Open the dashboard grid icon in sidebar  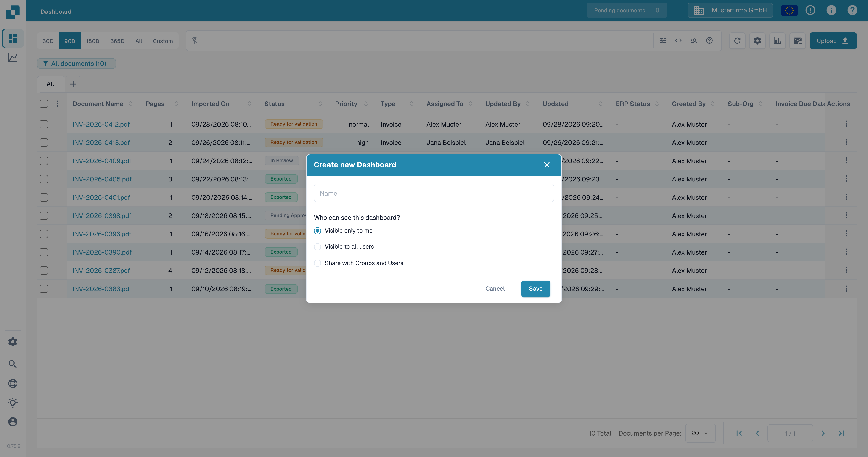[13, 38]
